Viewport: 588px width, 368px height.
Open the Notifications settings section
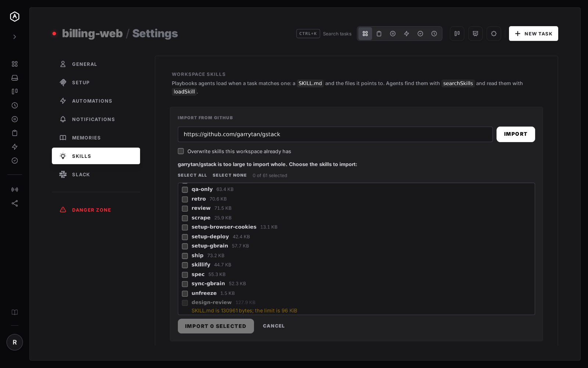point(96,119)
